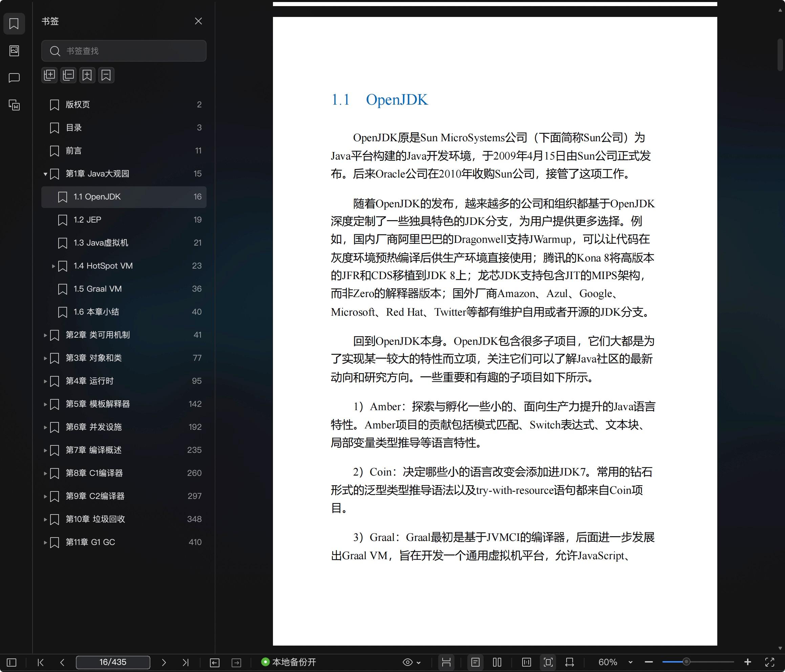785x672 pixels.
Task: Open the 1.3 Java虚拟机 bookmark
Action: pos(124,243)
